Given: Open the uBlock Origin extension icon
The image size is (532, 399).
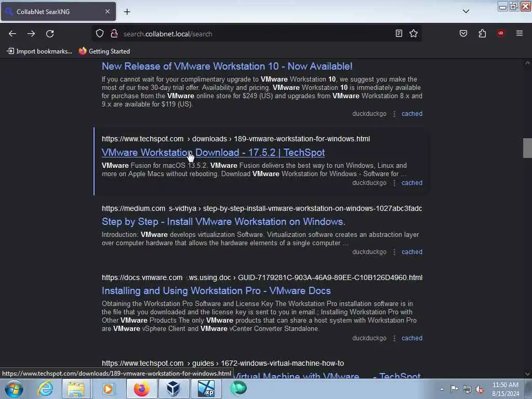Looking at the screenshot, I should pyautogui.click(x=501, y=33).
